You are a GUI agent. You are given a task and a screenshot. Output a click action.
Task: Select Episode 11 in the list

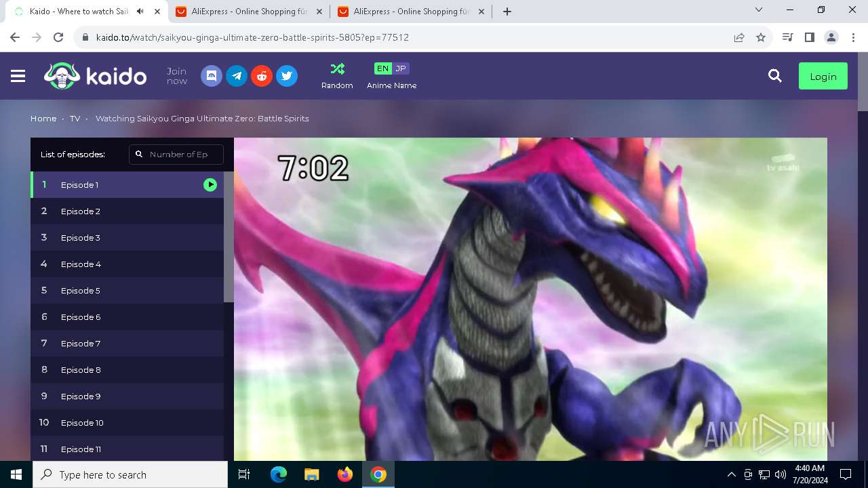[x=127, y=448]
